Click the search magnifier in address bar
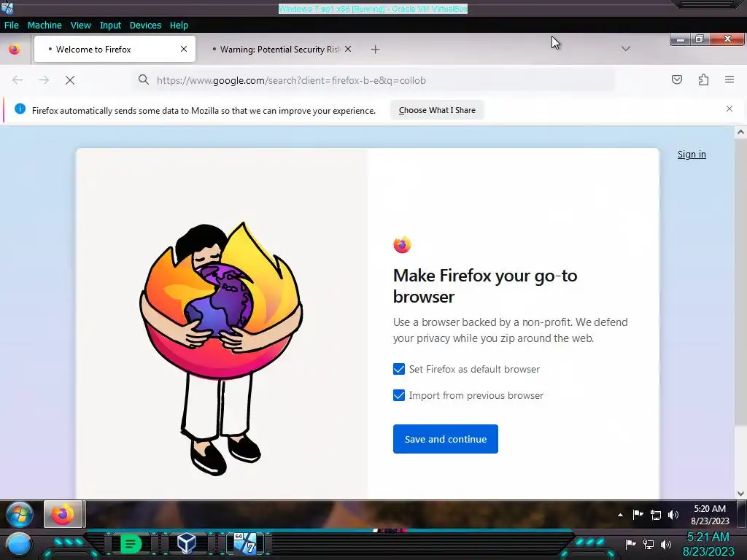The width and height of the screenshot is (747, 560). 144,80
